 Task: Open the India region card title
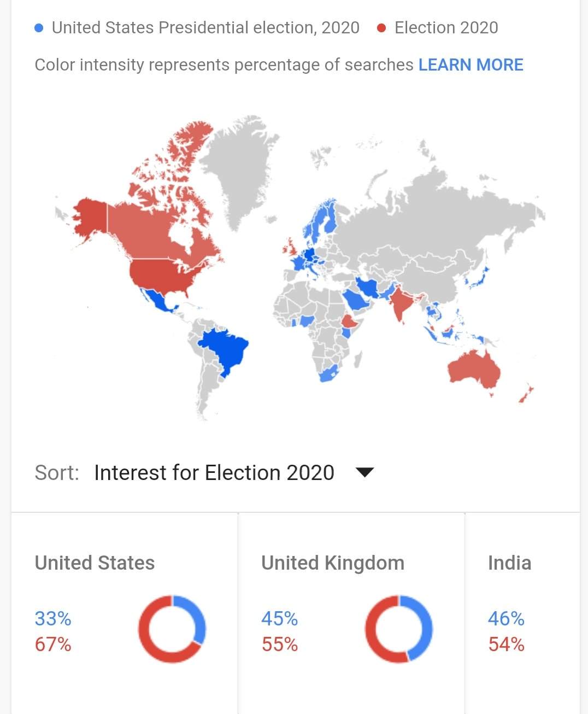click(509, 563)
